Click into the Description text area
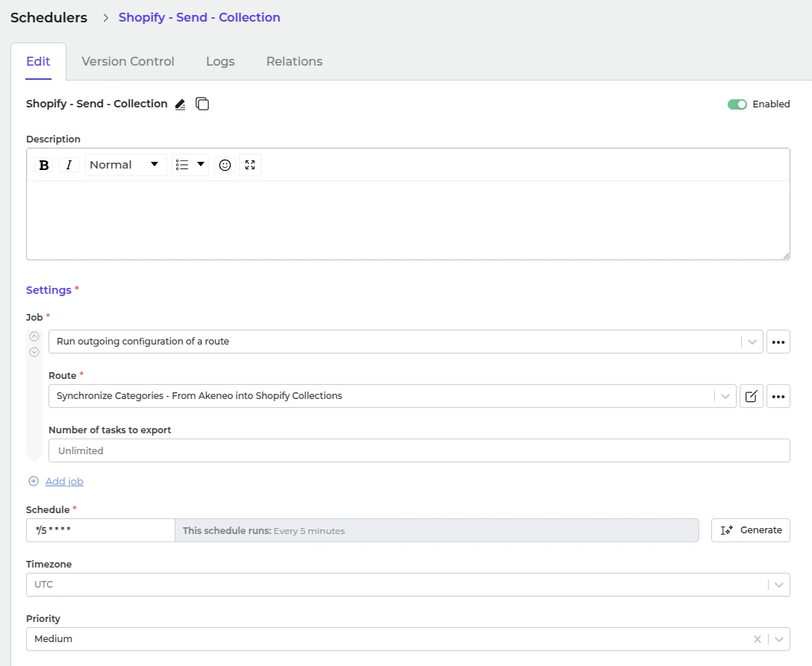This screenshot has width=812, height=666. (407, 220)
